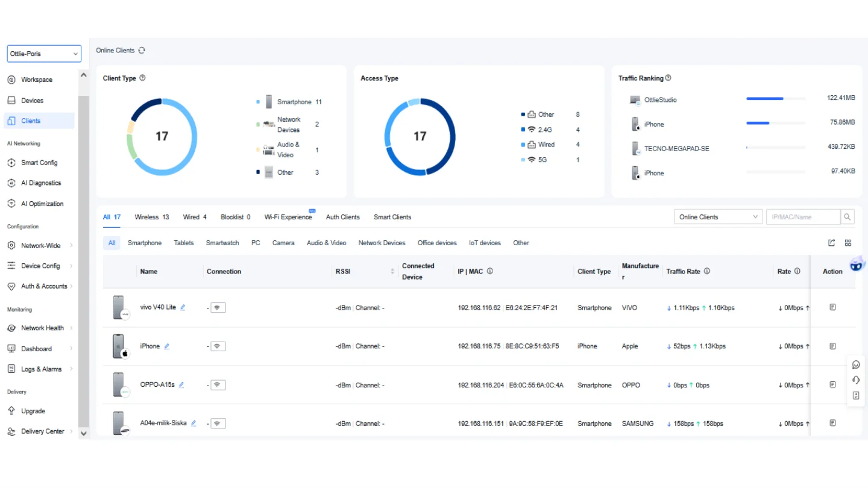Switch to the Wired 4 tab
868x488 pixels.
[x=195, y=217]
